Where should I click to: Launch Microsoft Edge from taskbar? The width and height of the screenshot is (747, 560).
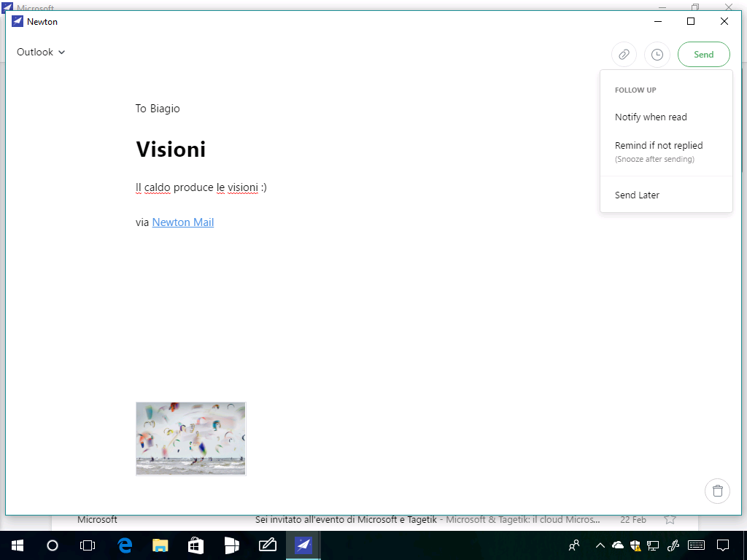click(125, 545)
